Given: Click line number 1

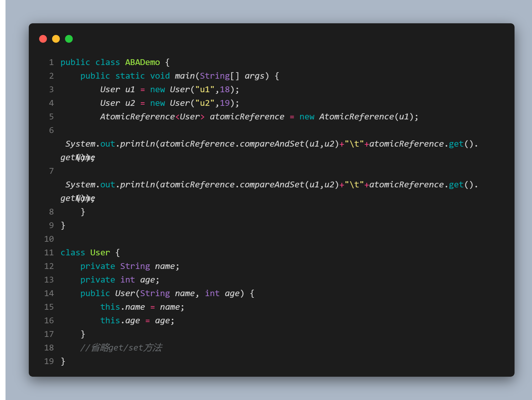Looking at the screenshot, I should click(51, 62).
